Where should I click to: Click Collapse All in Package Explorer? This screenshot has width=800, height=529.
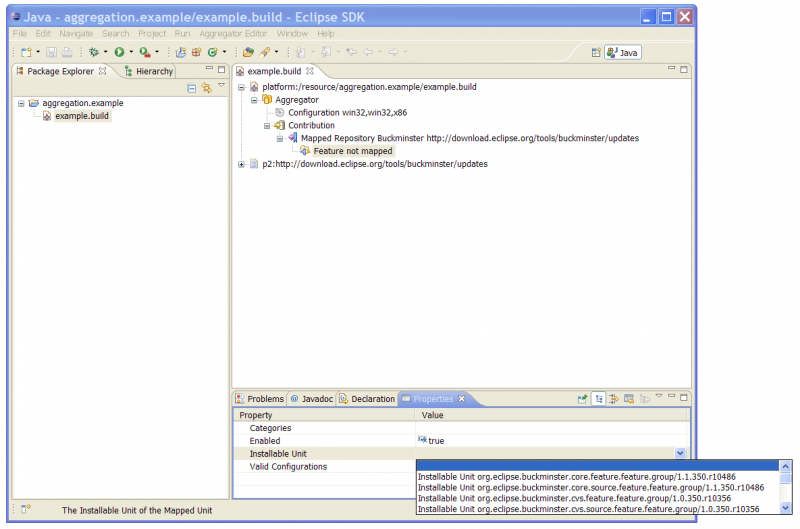click(192, 88)
